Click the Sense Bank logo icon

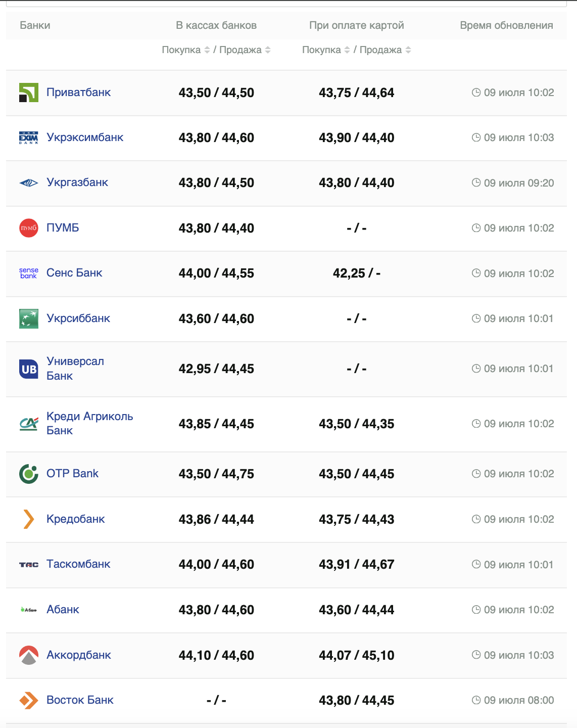click(x=29, y=273)
